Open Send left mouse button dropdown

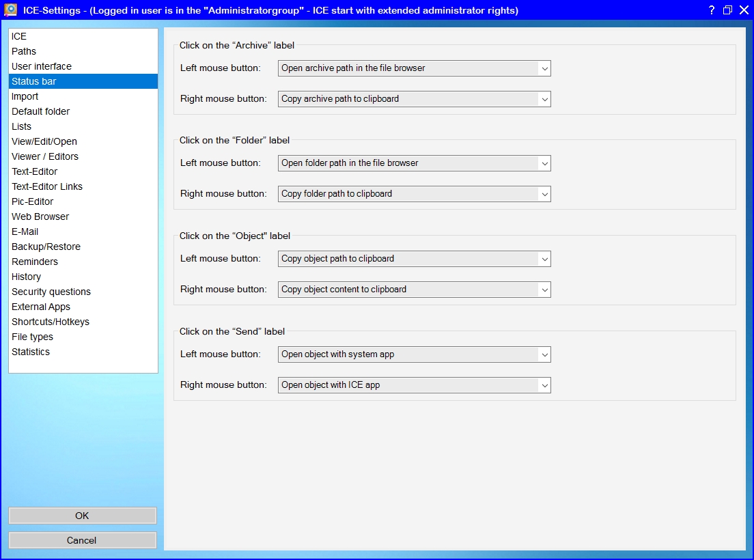tap(414, 354)
